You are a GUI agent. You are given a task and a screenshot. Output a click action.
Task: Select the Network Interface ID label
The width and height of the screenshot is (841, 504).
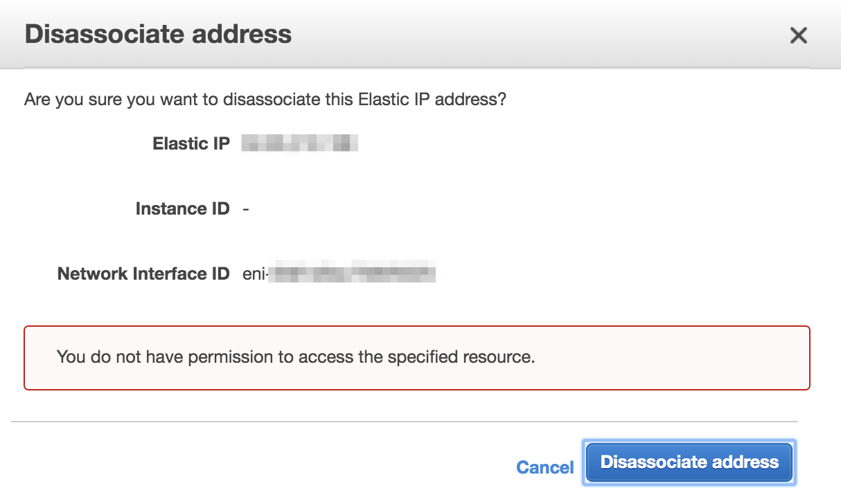tap(143, 273)
